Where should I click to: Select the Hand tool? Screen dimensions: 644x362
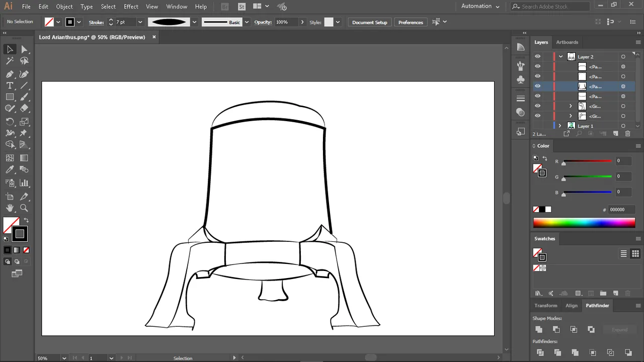coord(10,208)
